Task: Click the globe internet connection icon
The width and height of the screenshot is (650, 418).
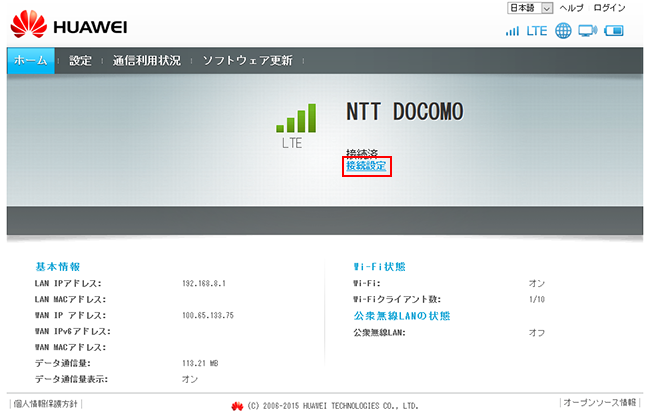Action: [x=563, y=30]
